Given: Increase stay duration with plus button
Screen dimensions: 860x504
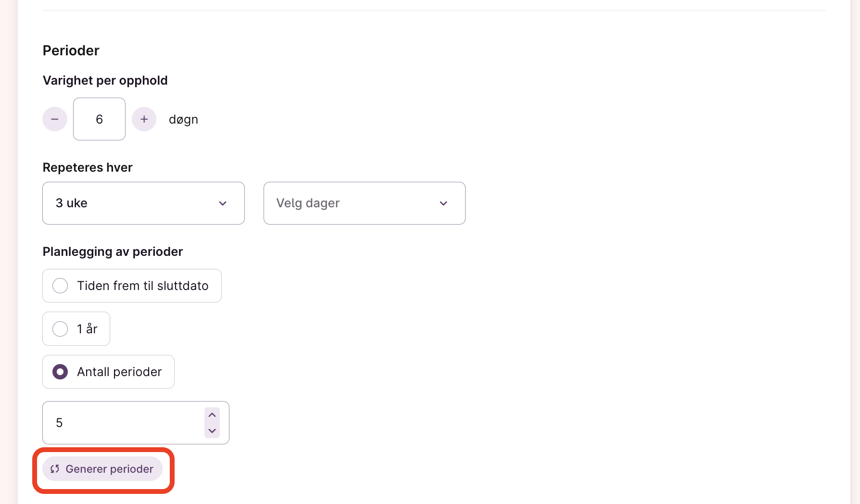Looking at the screenshot, I should click(144, 119).
